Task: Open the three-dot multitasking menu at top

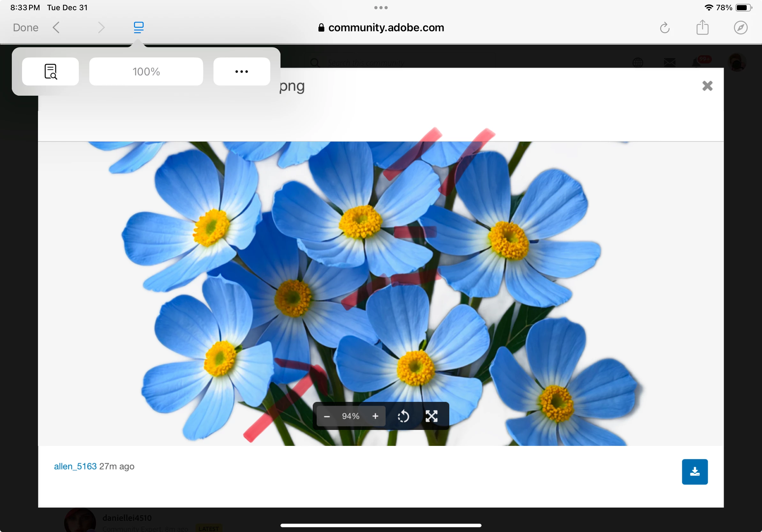Action: 381,8
